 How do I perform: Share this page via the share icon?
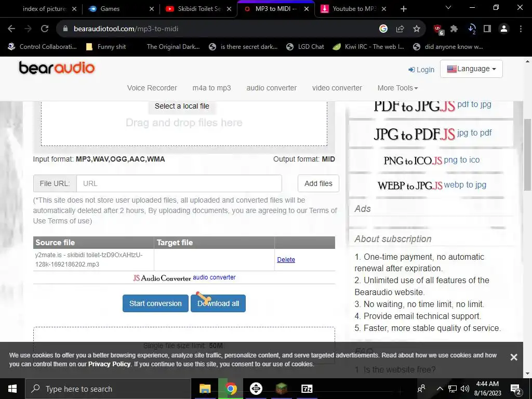tap(400, 29)
